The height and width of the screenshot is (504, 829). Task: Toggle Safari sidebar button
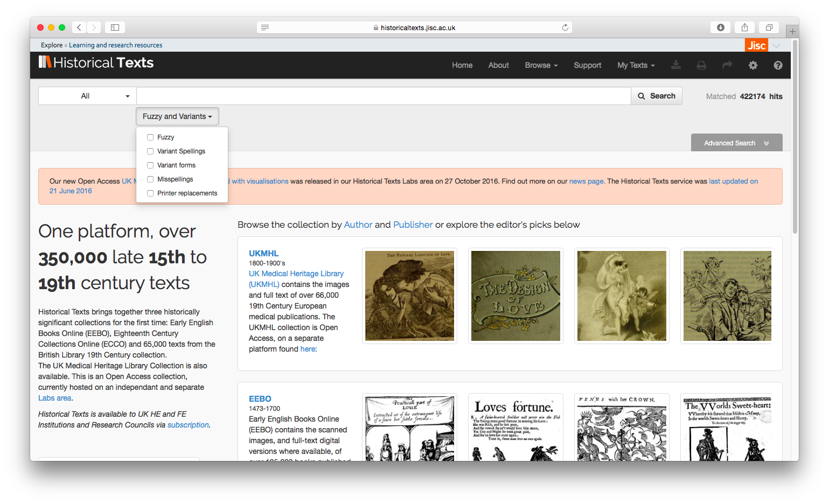click(x=115, y=27)
